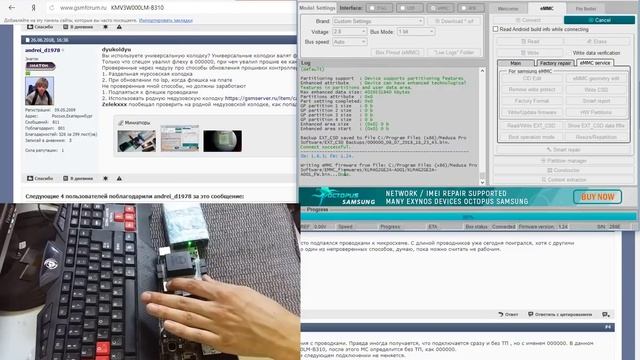Image resolution: width=640 pixels, height=360 pixels.
Task: Select the first Interface radio option
Action: [379, 8]
